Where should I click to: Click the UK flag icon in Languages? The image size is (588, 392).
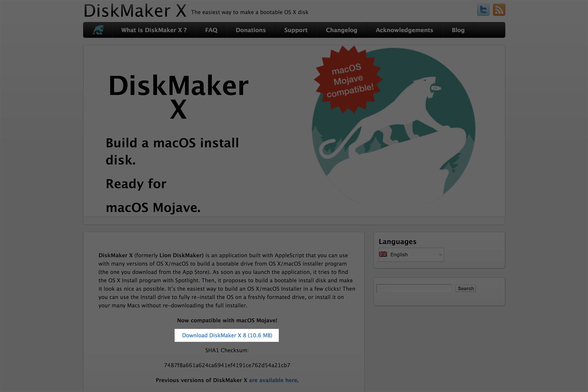(x=383, y=254)
